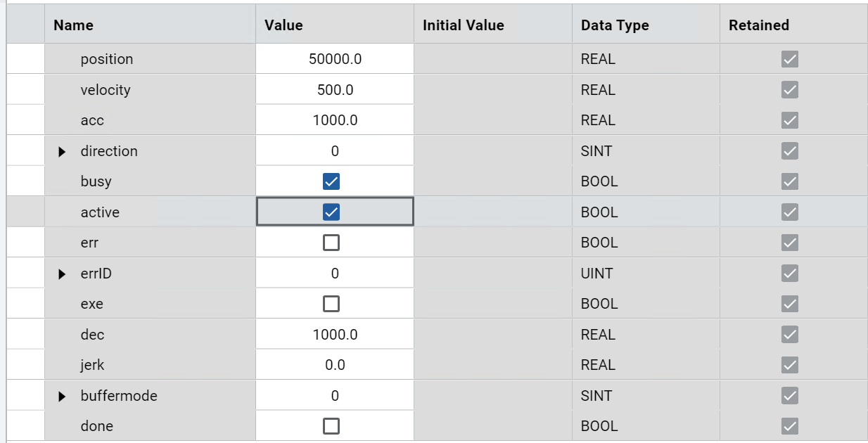Screen dimensions: 868x443
Task: Expand the direction variable row
Action: click(63, 151)
